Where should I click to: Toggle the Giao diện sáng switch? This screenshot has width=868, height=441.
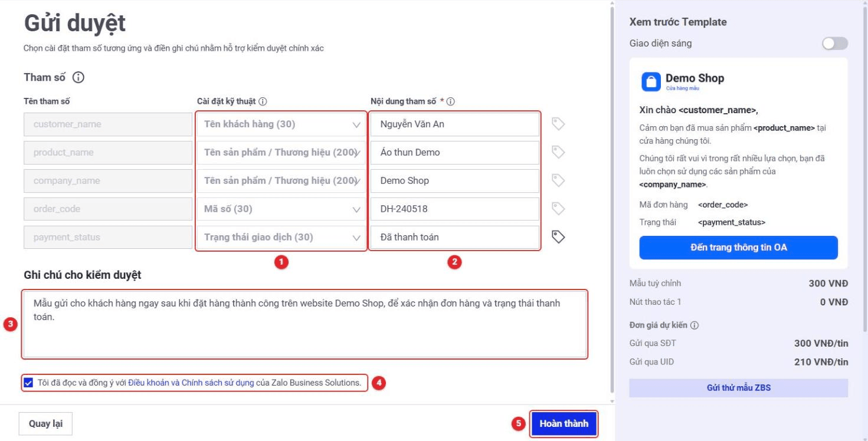pyautogui.click(x=835, y=44)
